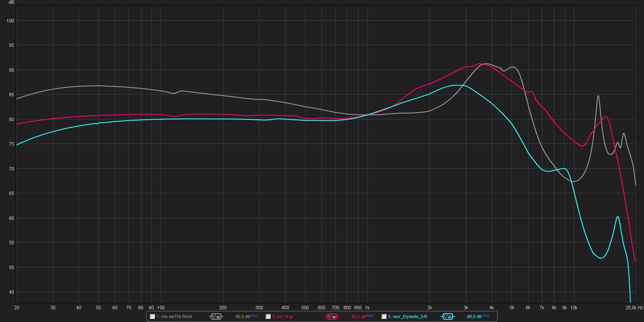644x322 pixels.
Task: Select the '2: ex1 R gr' legend label
Action: pos(282,316)
